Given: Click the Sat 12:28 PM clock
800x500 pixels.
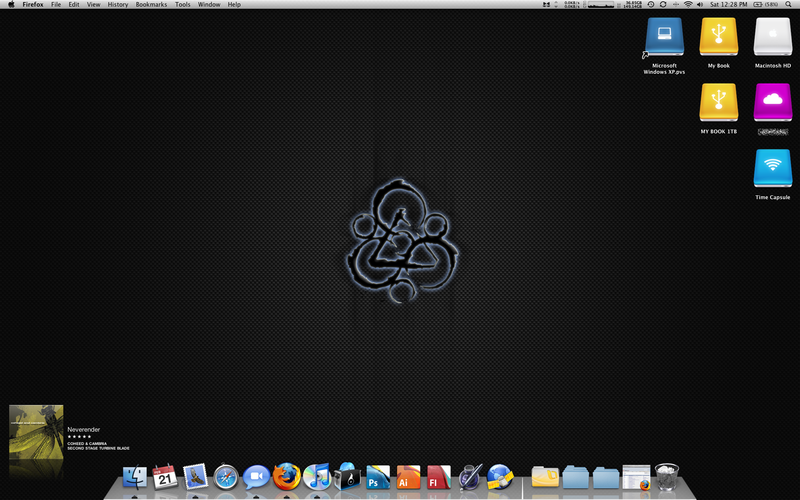Looking at the screenshot, I should point(728,4).
